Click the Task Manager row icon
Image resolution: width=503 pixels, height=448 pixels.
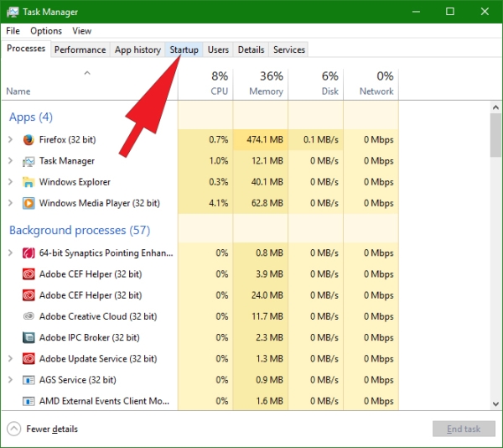point(29,161)
